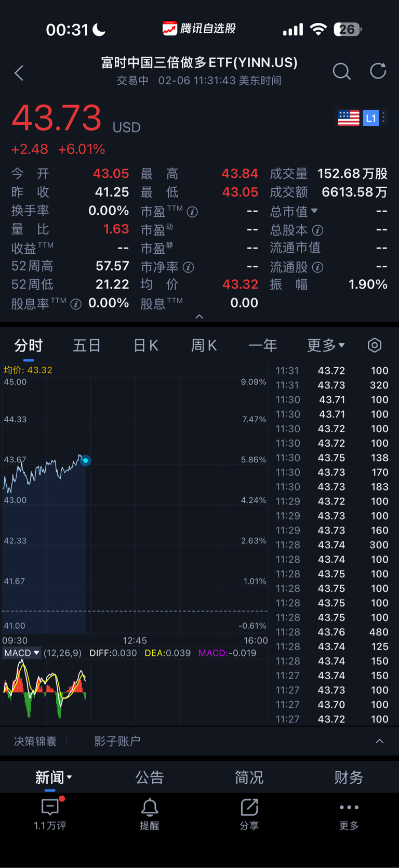Tap the L1 quote level badge
The width and height of the screenshot is (399, 868).
(370, 118)
